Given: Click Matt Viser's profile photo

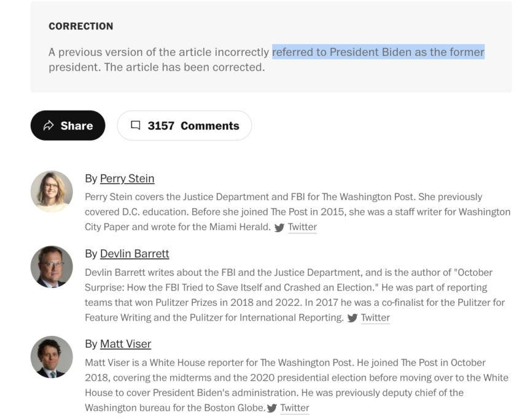Looking at the screenshot, I should point(52,357).
